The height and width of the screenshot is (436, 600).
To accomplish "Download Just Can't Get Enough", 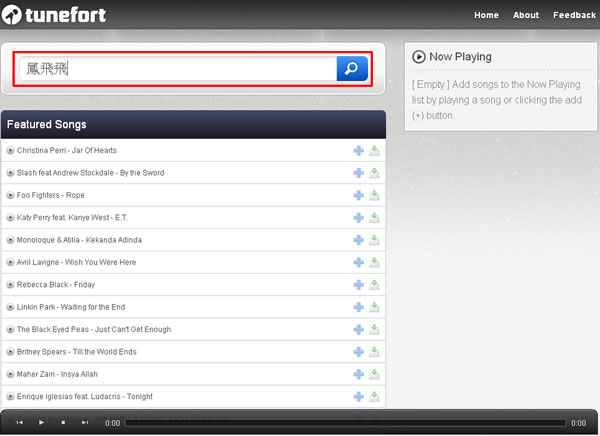I will 374,330.
